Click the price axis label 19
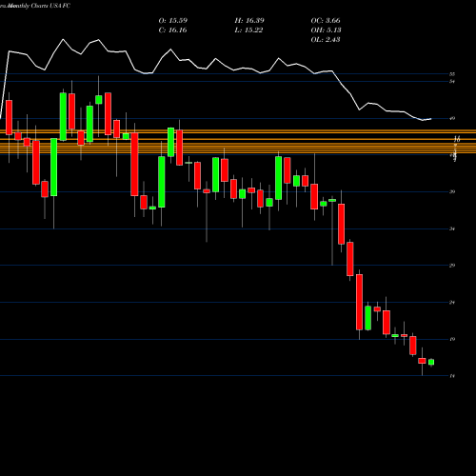The height and width of the screenshot is (476, 476). click(x=452, y=339)
